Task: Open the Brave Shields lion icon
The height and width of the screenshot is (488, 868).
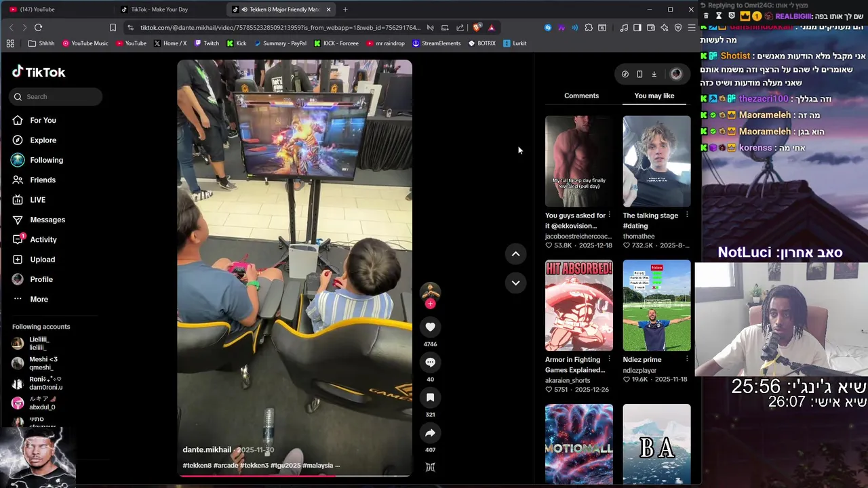Action: click(477, 27)
